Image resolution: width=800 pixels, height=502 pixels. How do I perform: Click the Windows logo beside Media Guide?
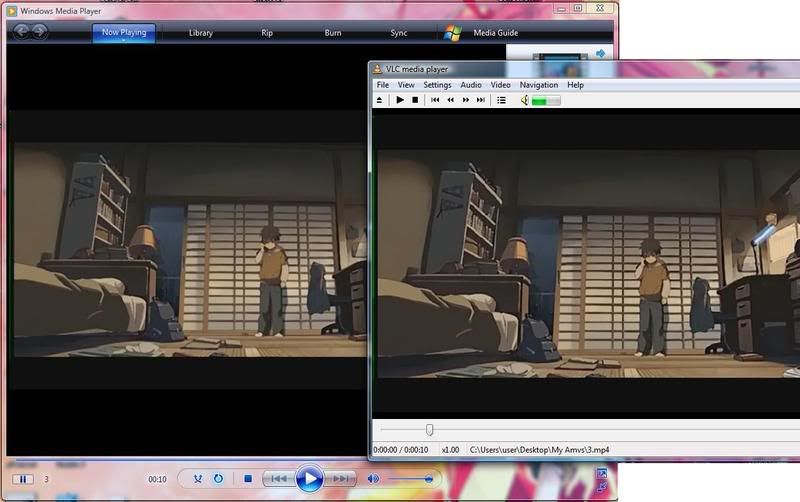453,33
